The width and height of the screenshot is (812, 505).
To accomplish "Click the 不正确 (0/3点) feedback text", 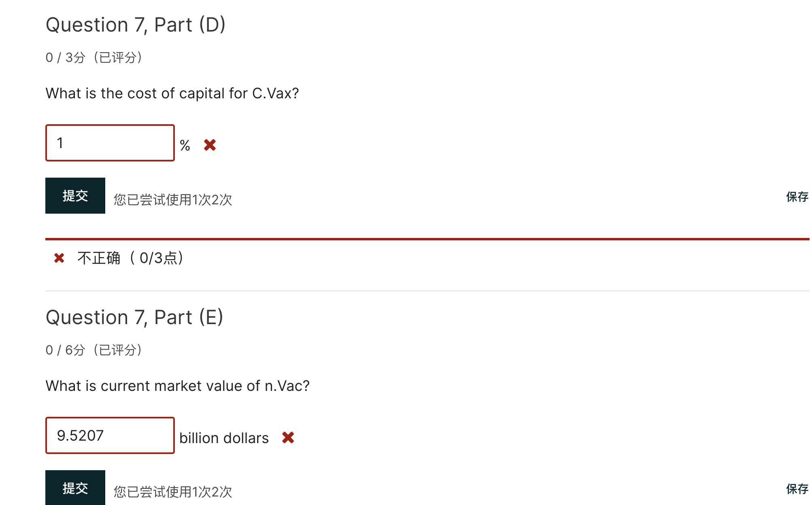I will coord(130,258).
